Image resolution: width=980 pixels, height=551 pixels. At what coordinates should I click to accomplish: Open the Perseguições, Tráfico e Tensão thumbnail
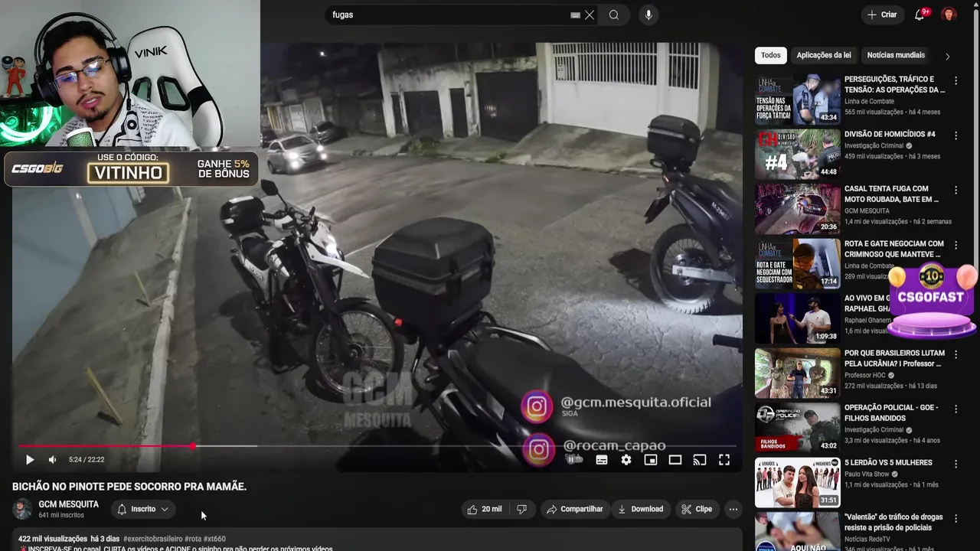(797, 99)
